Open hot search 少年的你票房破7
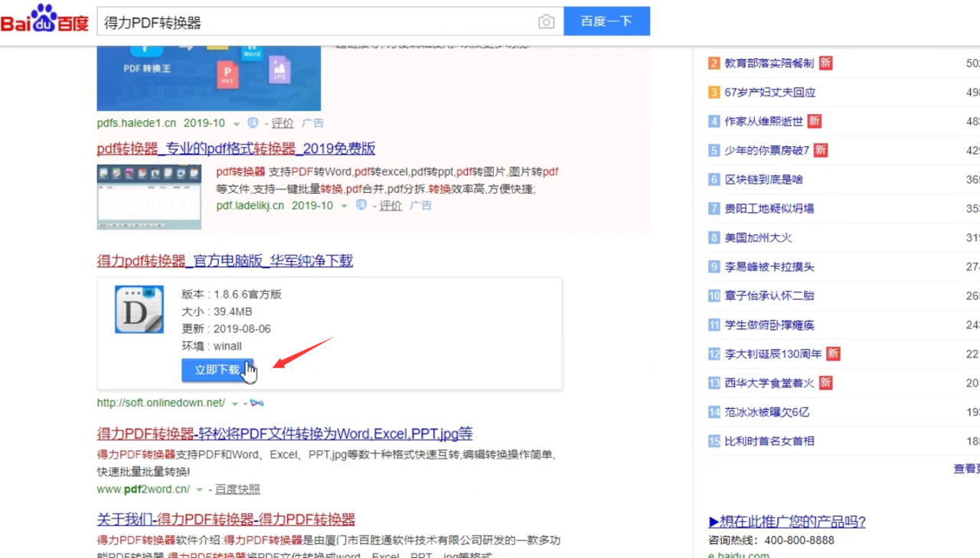The height and width of the screenshot is (558, 980). click(x=767, y=151)
